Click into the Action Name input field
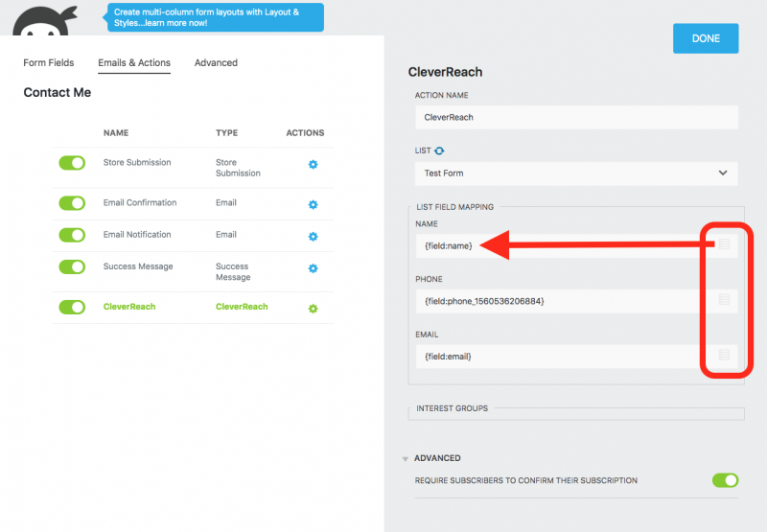This screenshot has width=767, height=532. tap(576, 117)
